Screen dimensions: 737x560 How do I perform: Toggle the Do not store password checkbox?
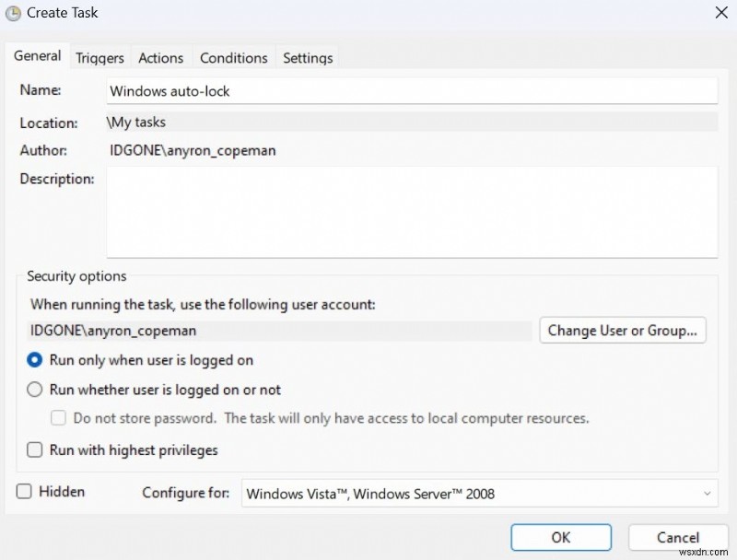click(58, 418)
